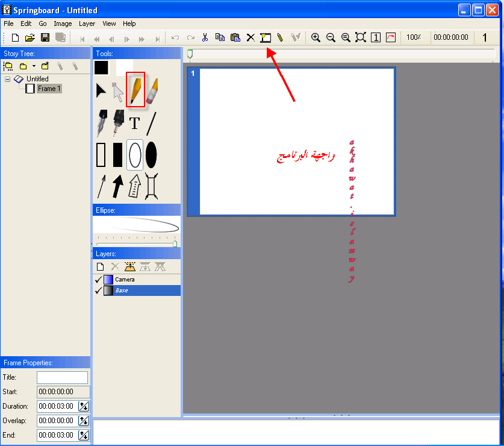The height and width of the screenshot is (446, 504).
Task: Click the Duration time field
Action: coord(57,406)
